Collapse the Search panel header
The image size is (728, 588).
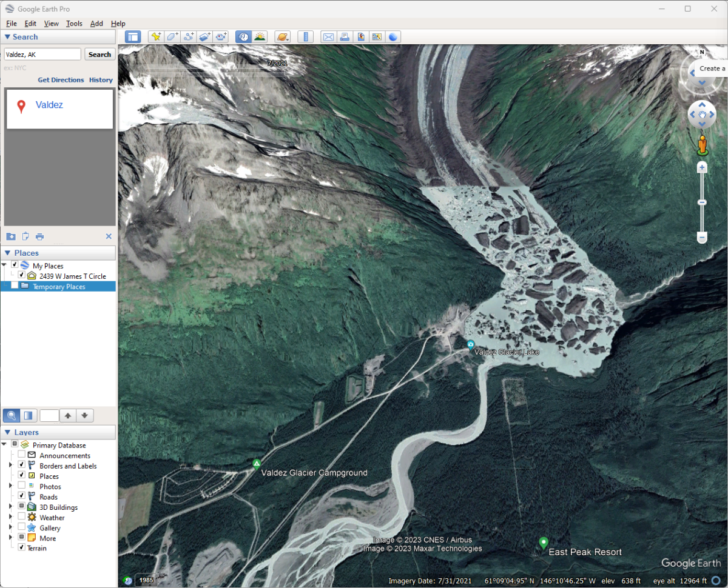pos(58,37)
